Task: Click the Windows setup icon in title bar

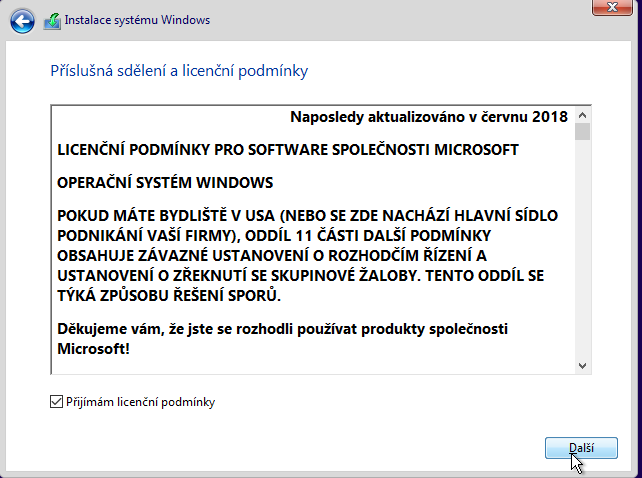Action: click(52, 20)
